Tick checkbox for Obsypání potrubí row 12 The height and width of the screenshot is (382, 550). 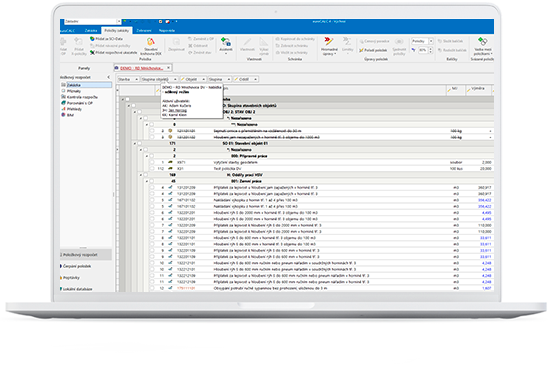pyautogui.click(x=152, y=288)
